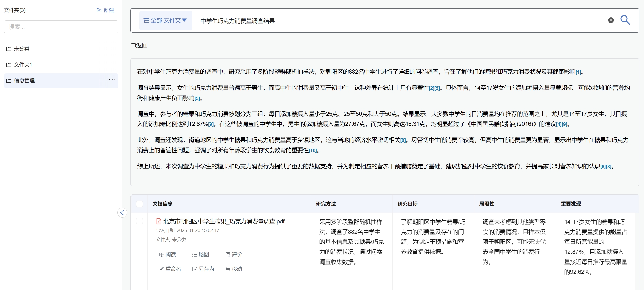Click the 重要发现 column header
644x290 pixels.
(x=571, y=204)
